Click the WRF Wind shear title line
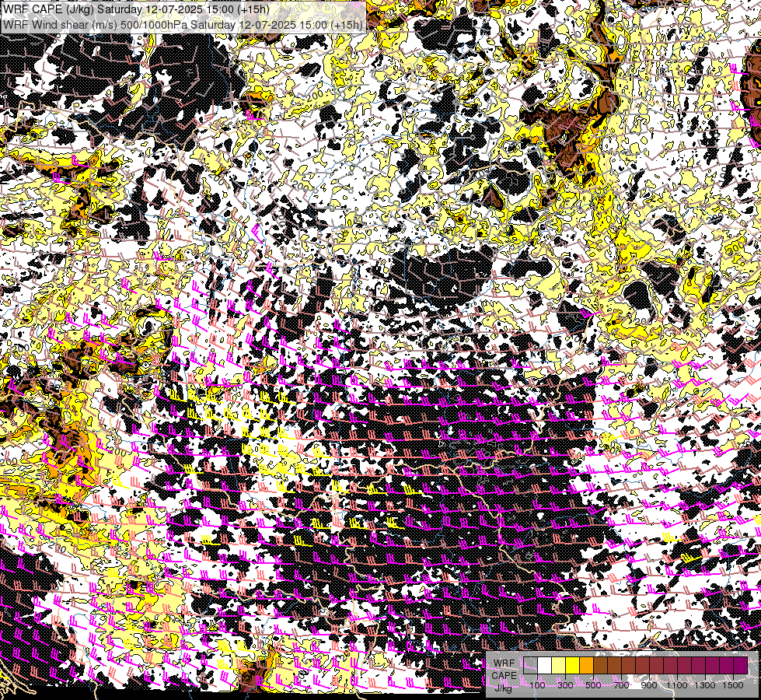This screenshot has width=761, height=700. [x=183, y=25]
